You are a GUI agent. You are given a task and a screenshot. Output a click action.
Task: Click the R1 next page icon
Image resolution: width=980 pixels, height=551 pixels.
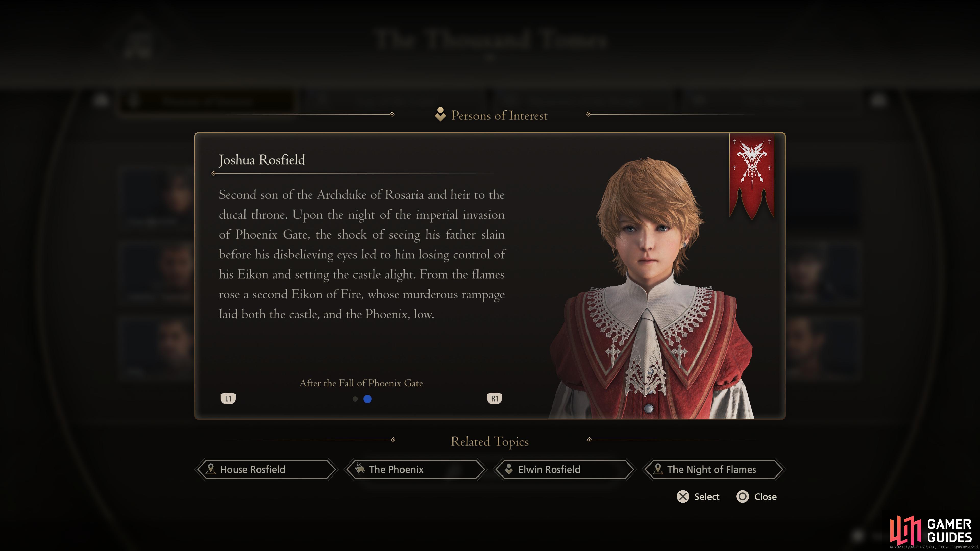click(495, 398)
